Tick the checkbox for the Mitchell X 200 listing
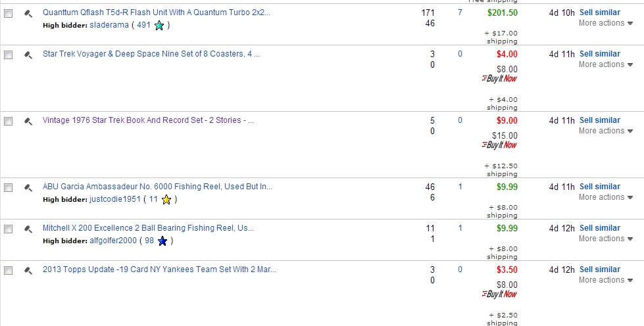The width and height of the screenshot is (644, 326). coord(8,229)
